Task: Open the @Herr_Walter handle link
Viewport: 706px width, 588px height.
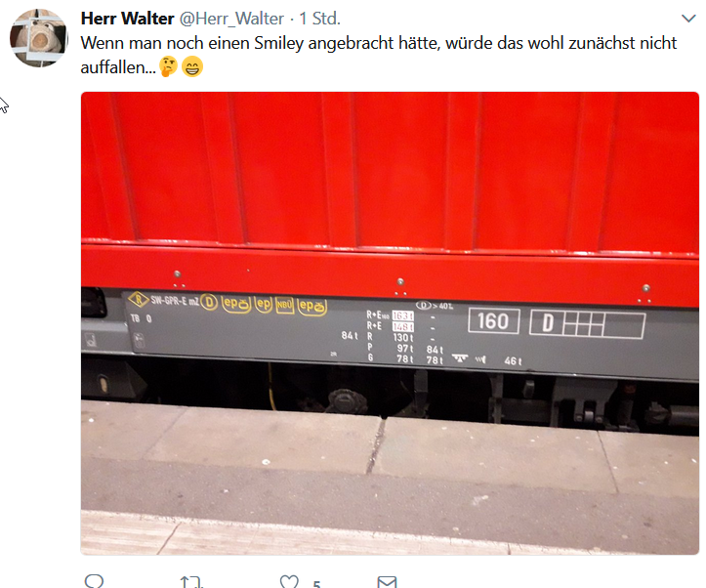Action: click(231, 19)
